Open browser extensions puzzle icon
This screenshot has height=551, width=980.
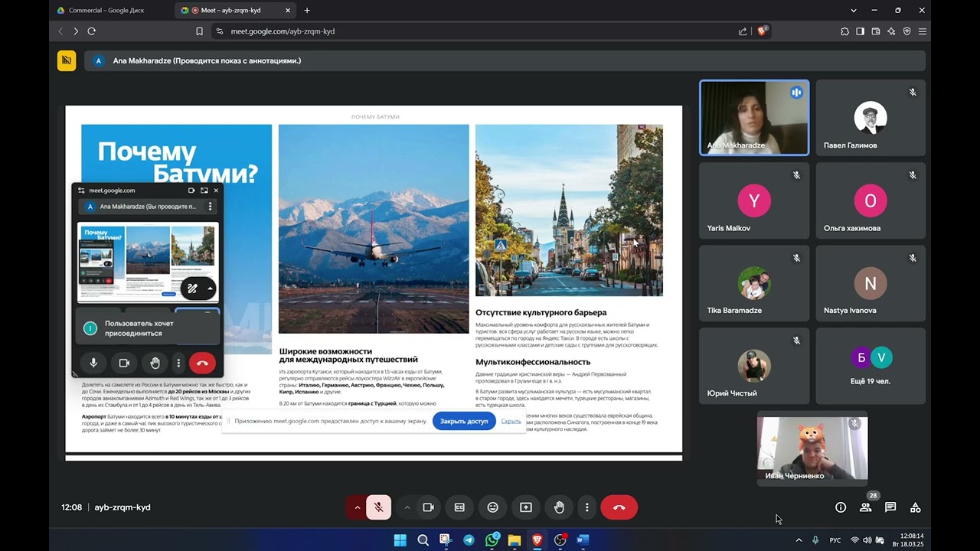(x=844, y=31)
